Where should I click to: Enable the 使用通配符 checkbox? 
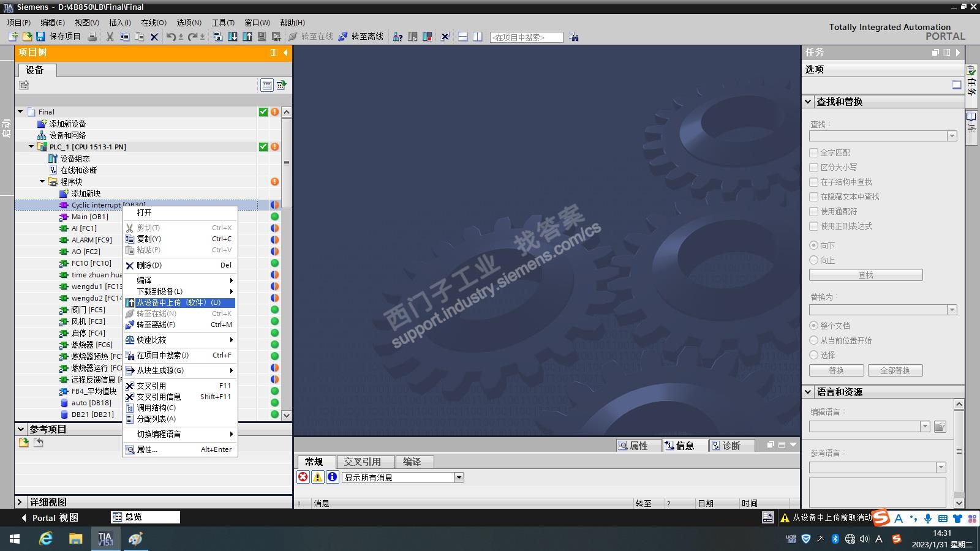pos(814,211)
